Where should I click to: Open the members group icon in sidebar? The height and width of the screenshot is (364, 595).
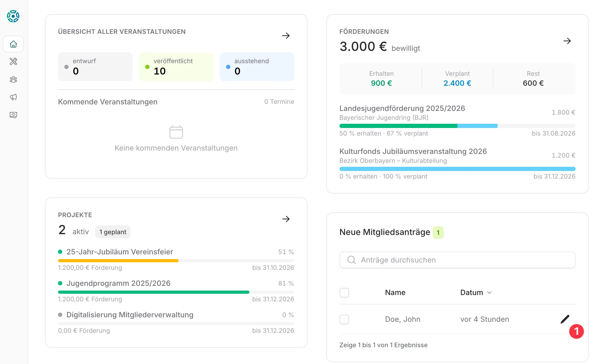[x=13, y=79]
